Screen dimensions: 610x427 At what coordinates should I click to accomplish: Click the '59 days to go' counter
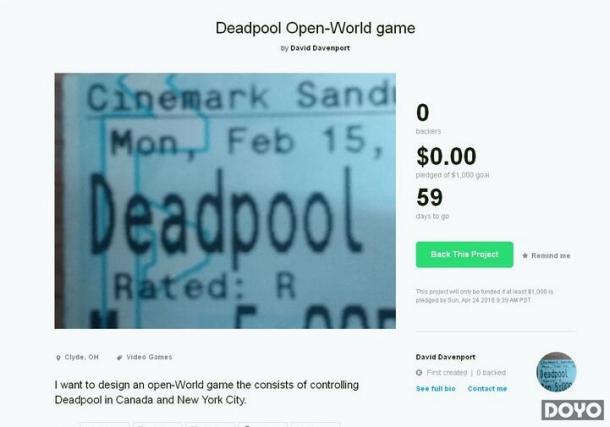coord(432,203)
